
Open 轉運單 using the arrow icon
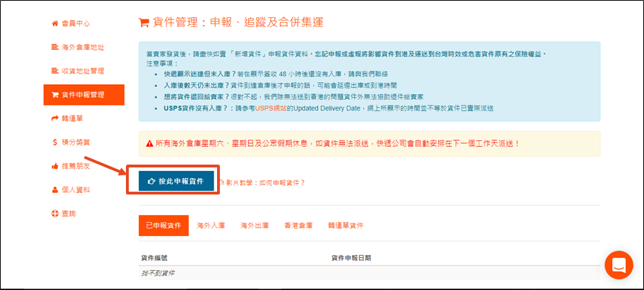click(55, 118)
